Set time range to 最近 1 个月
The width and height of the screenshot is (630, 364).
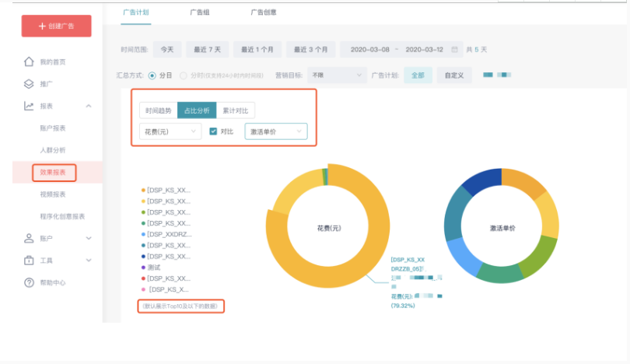coord(257,50)
